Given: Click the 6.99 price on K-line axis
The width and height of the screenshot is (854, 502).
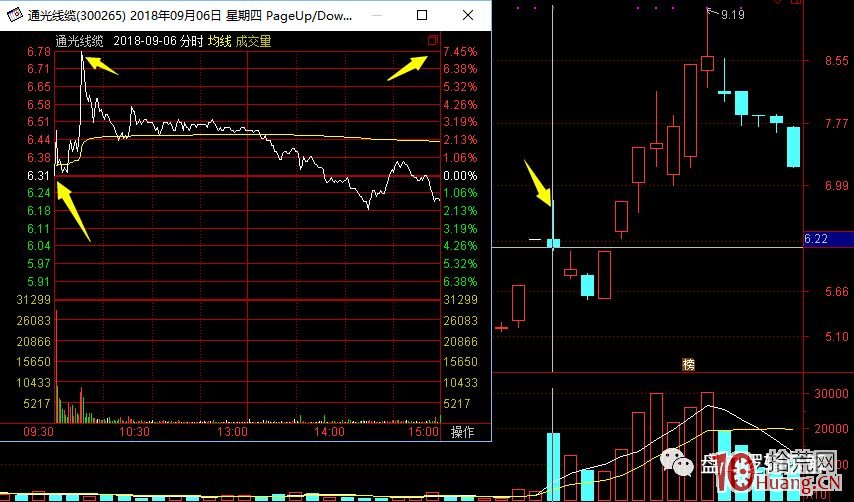Looking at the screenshot, I should pos(837,186).
